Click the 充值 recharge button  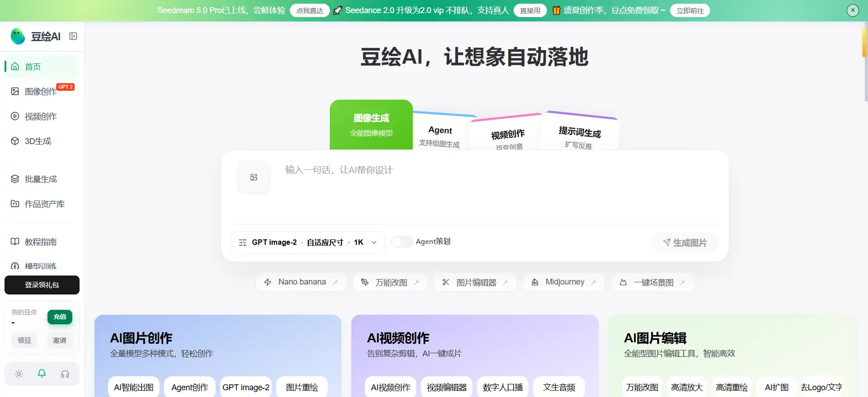coord(60,317)
